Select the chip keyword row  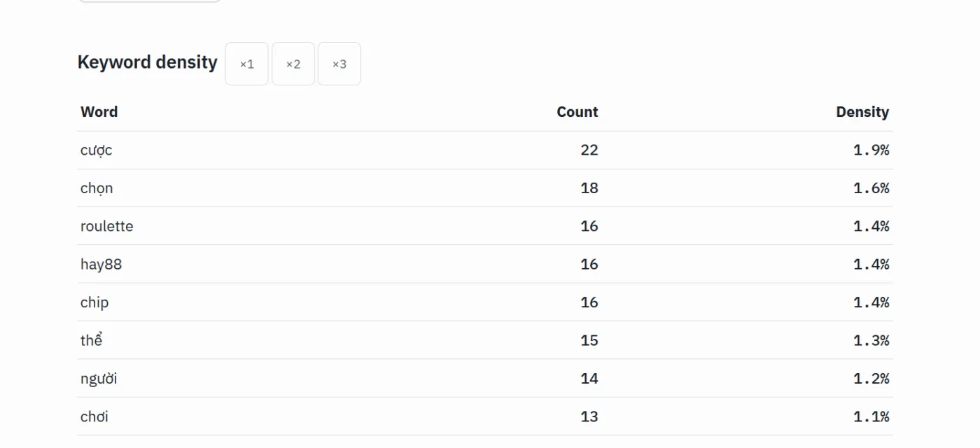[x=485, y=302]
